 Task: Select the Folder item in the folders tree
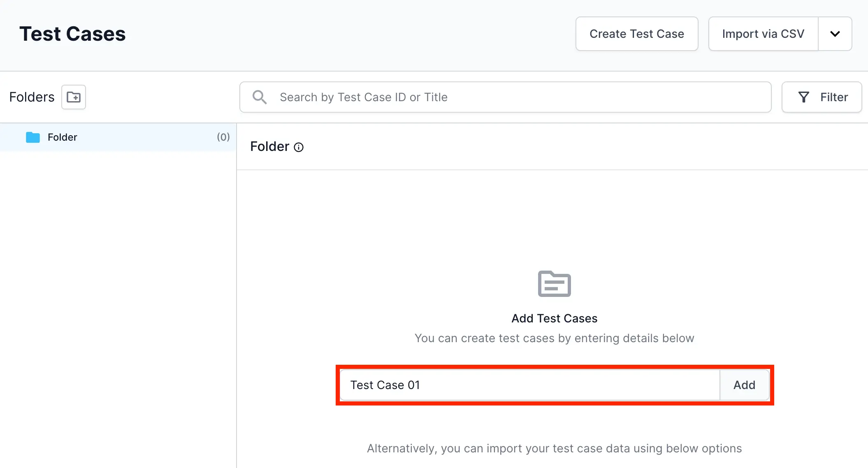coord(63,137)
